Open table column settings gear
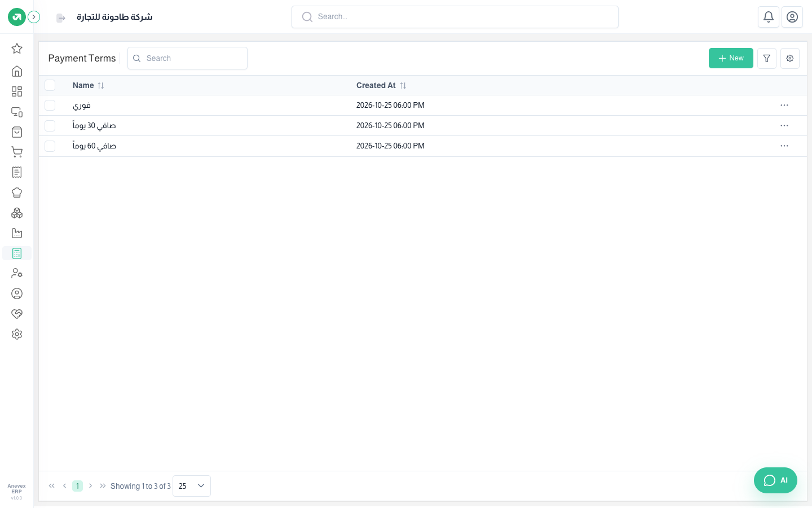Screen dimensions: 812x508 coord(790,58)
